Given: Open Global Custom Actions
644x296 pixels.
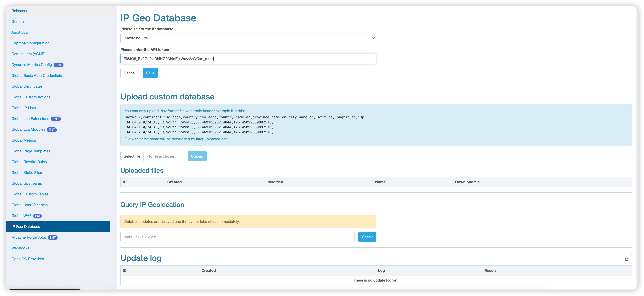Looking at the screenshot, I should (x=31, y=97).
